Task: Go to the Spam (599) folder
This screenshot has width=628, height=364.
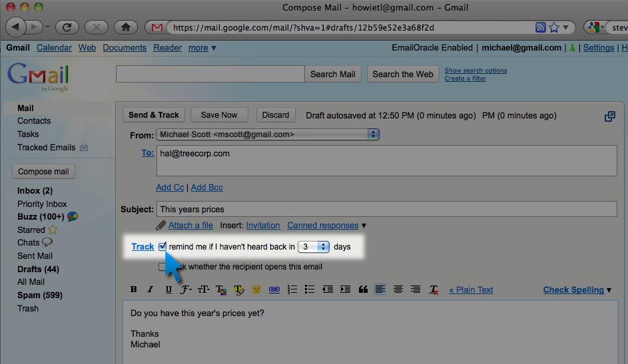Action: 40,295
